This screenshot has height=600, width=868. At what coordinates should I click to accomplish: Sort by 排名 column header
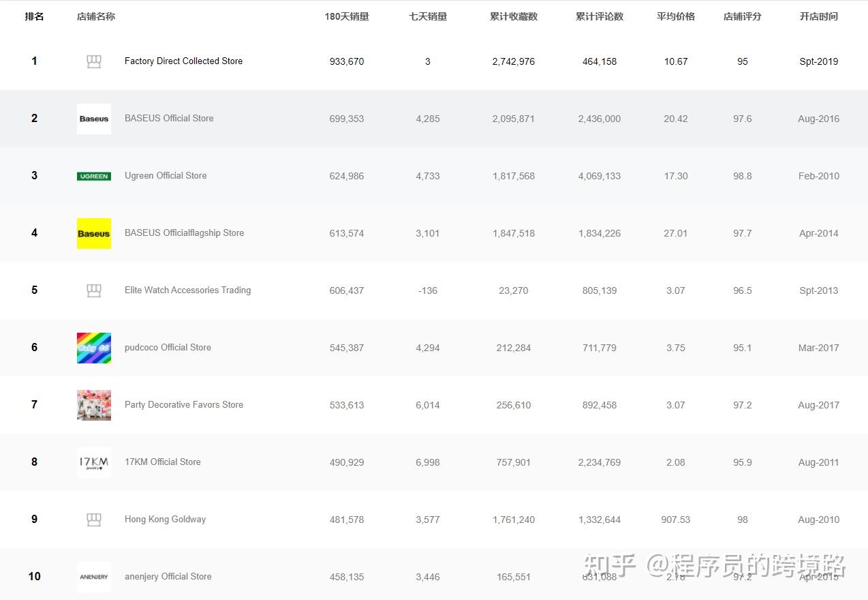[34, 16]
